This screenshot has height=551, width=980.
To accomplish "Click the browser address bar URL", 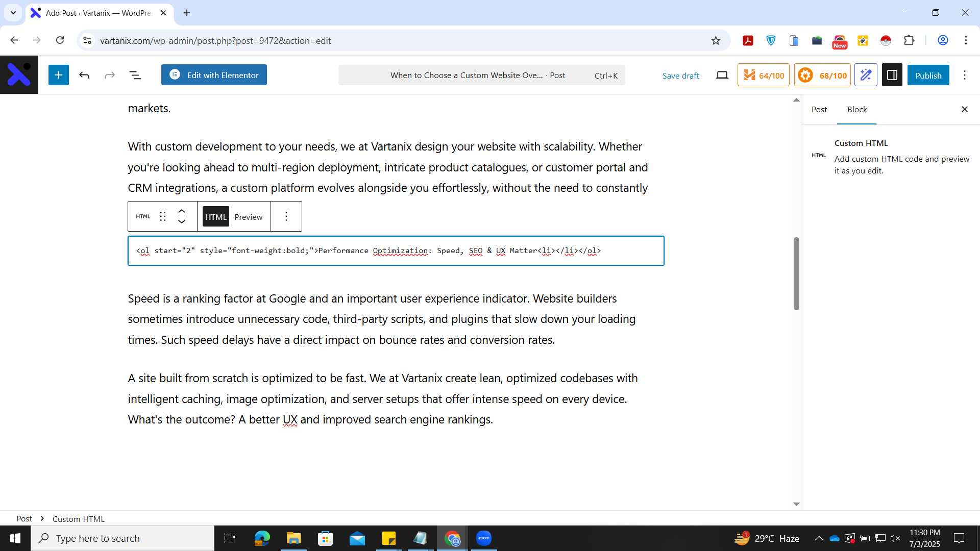I will [x=215, y=40].
